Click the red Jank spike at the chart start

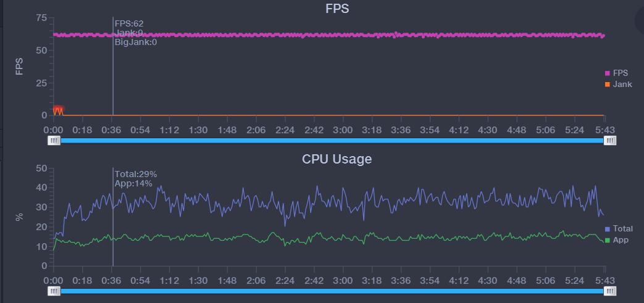pos(58,110)
